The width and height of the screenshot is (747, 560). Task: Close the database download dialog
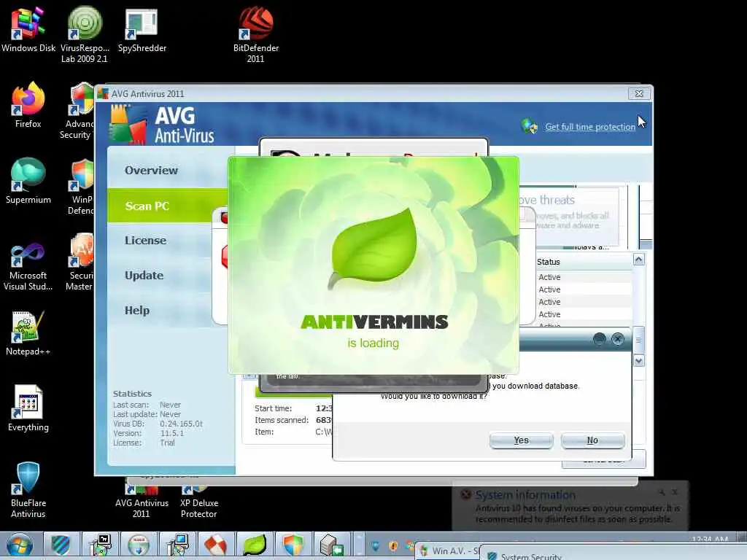click(617, 338)
